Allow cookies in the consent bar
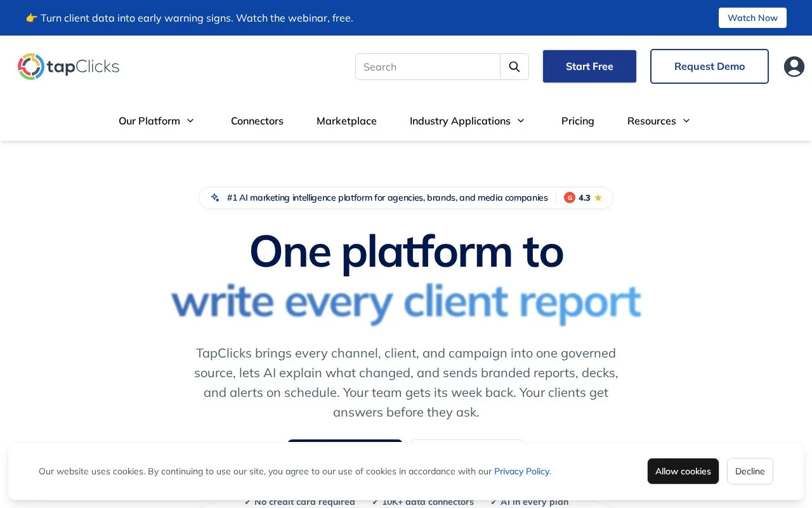812x508 pixels. coord(683,471)
